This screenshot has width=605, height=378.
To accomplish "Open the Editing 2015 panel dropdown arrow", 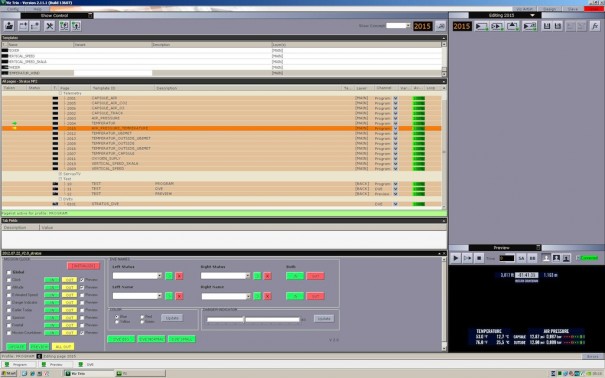I will point(532,15).
